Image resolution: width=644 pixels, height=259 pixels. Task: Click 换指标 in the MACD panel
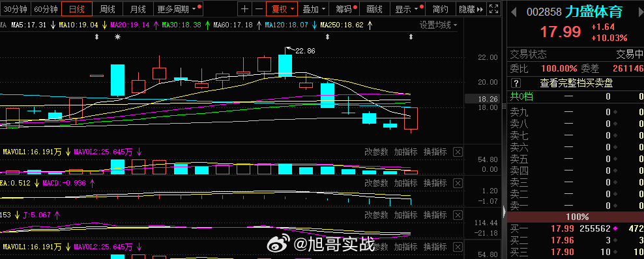[x=435, y=183]
